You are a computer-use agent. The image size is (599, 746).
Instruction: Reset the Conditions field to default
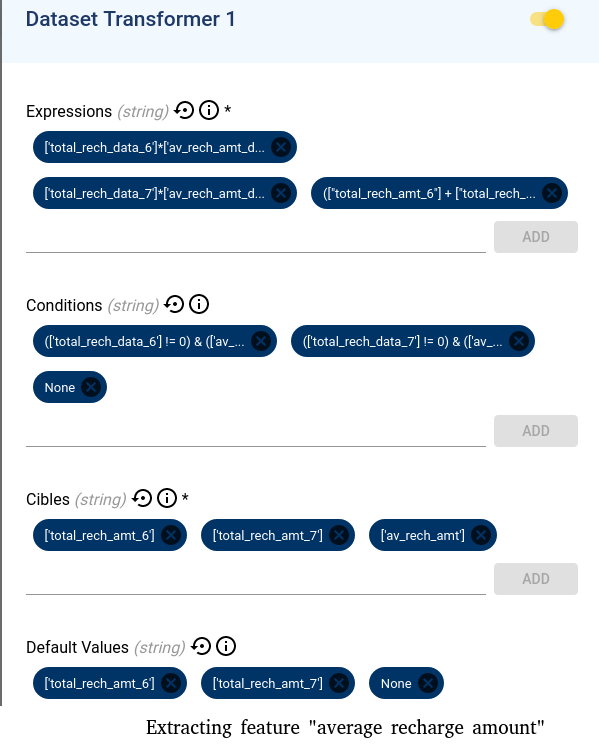pyautogui.click(x=174, y=304)
